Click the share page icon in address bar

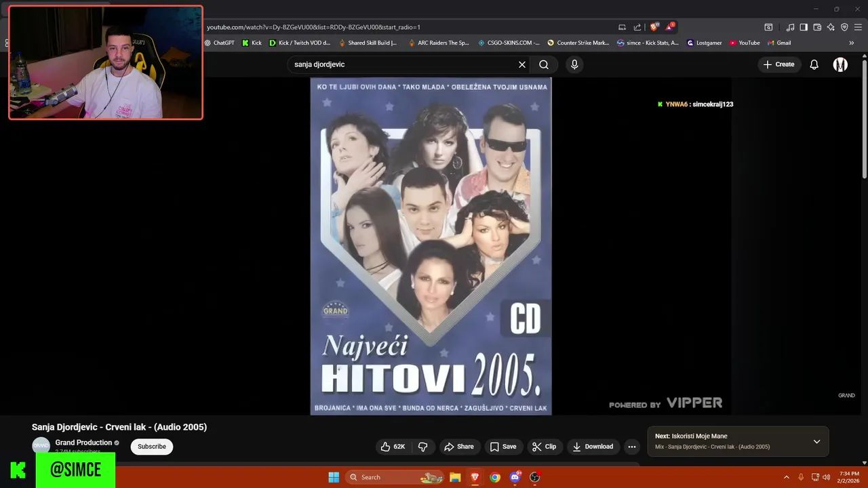pos(637,27)
